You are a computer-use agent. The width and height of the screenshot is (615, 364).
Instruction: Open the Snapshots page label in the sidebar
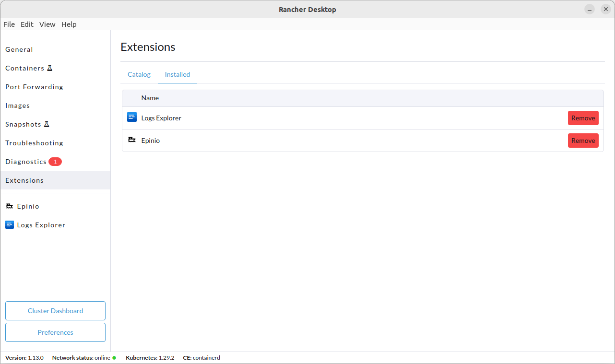tap(24, 124)
